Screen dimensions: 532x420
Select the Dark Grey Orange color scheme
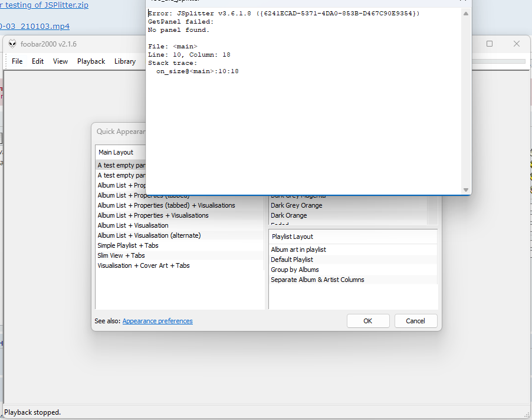coord(296,205)
